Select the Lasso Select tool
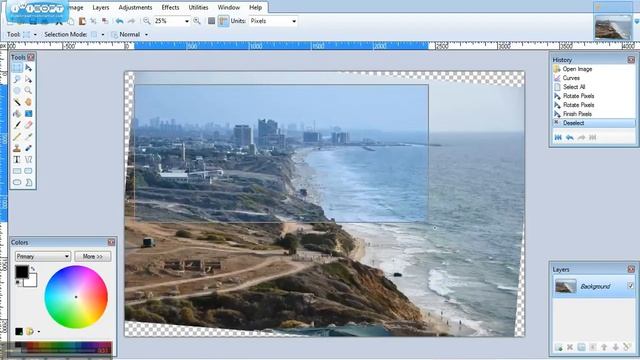The image size is (640, 360). tap(17, 79)
